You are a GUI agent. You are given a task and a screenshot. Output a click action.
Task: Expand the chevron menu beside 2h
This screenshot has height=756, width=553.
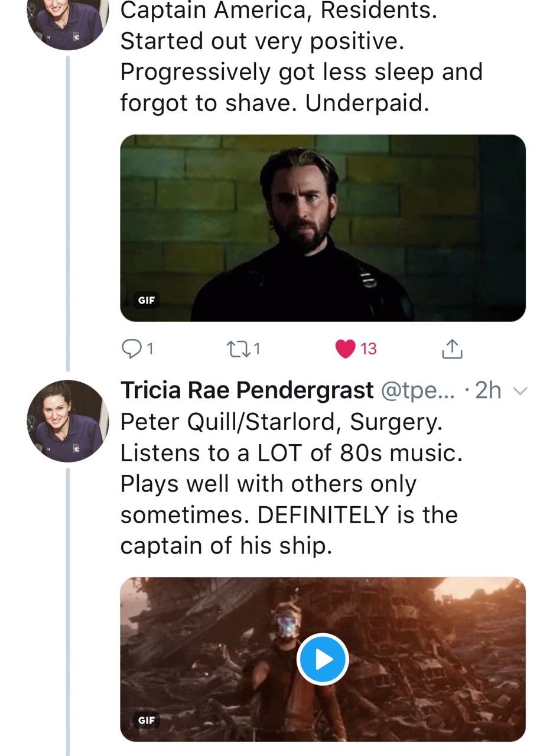(x=519, y=390)
